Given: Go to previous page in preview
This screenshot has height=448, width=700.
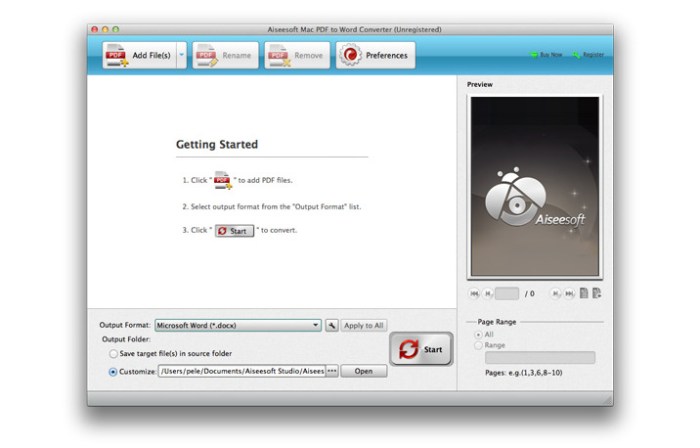Looking at the screenshot, I should pos(488,294).
